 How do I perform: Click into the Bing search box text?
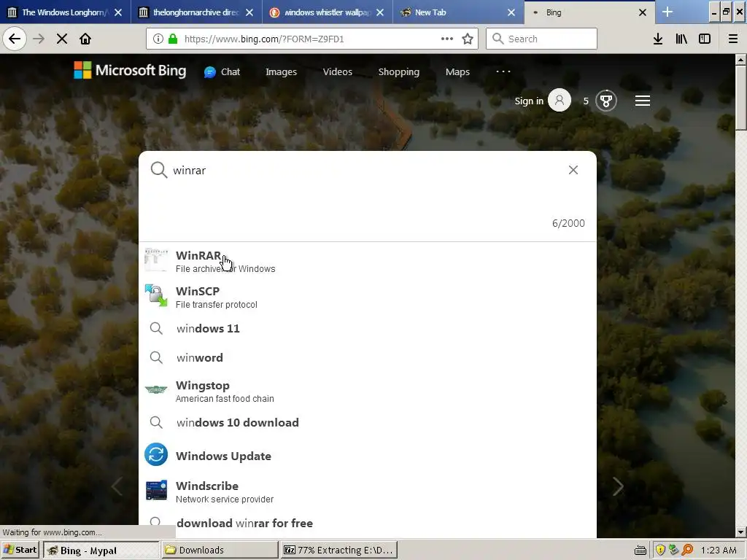point(189,171)
